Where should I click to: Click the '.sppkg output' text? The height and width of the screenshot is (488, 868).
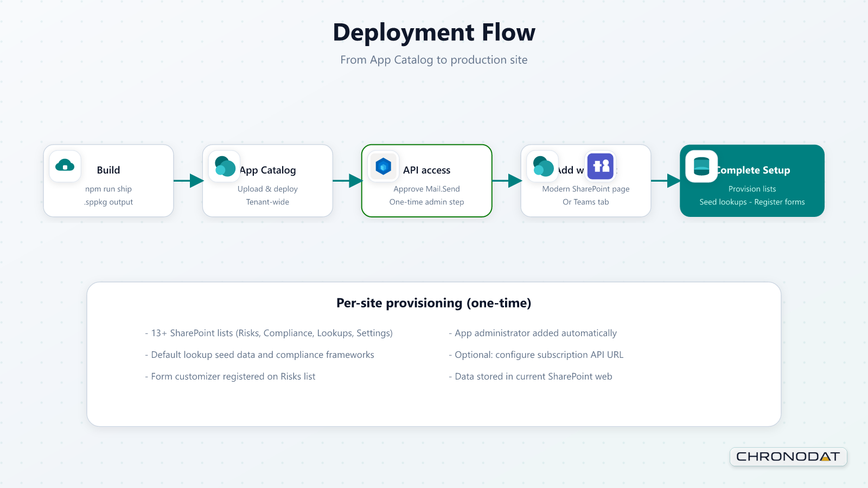[108, 202]
